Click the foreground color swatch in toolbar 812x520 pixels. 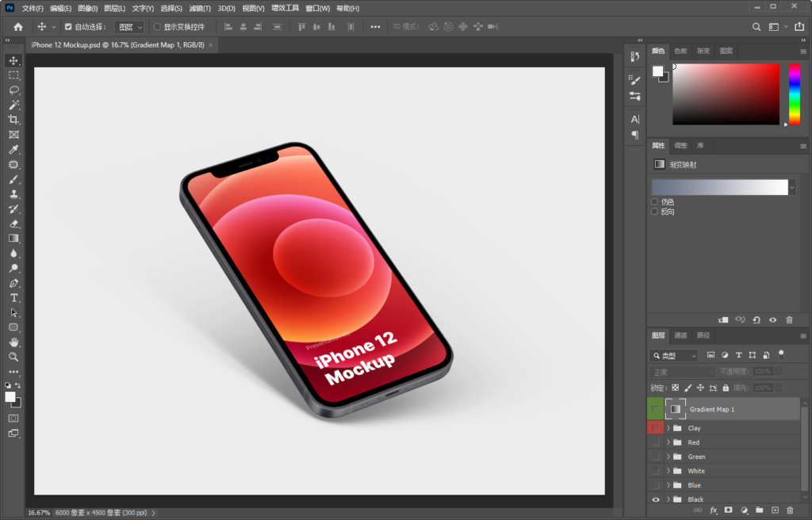pyautogui.click(x=10, y=397)
